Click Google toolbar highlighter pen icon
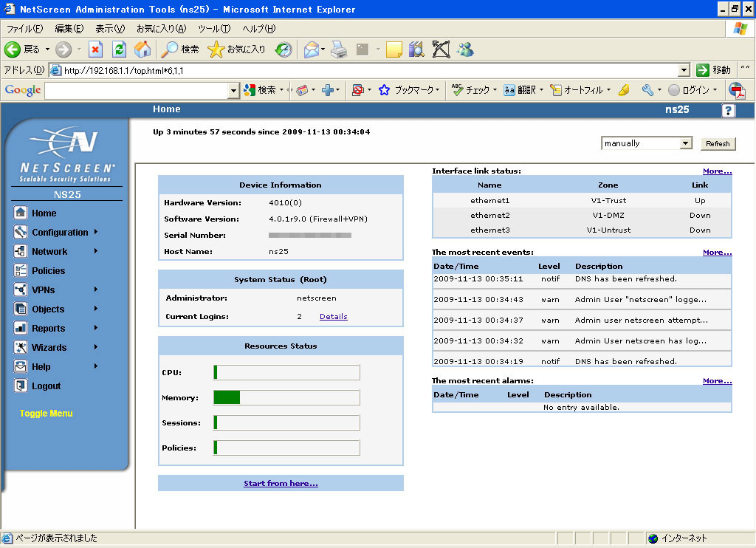Screen dimensions: 756x548 [624, 90]
